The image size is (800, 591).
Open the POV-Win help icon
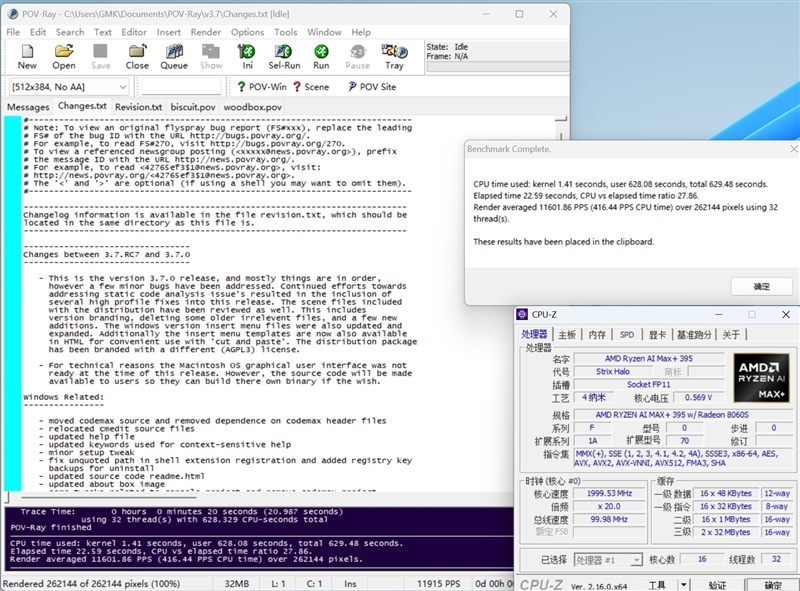click(262, 87)
